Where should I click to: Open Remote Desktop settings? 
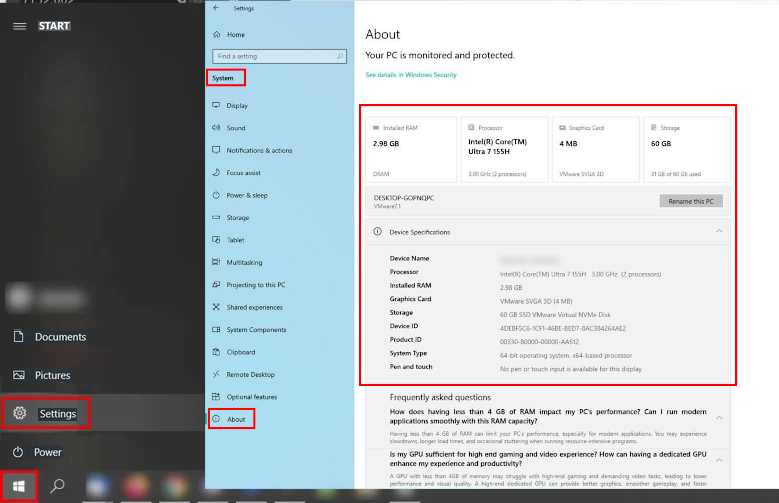pyautogui.click(x=250, y=374)
